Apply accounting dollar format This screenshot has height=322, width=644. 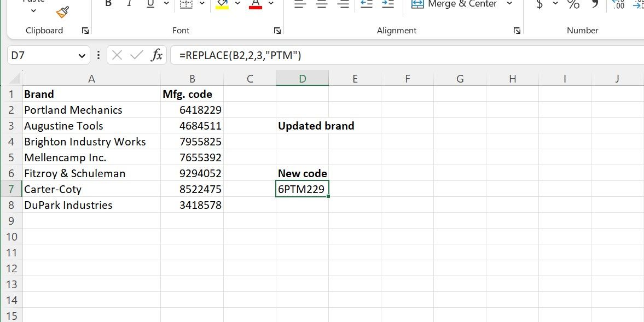coord(539,4)
